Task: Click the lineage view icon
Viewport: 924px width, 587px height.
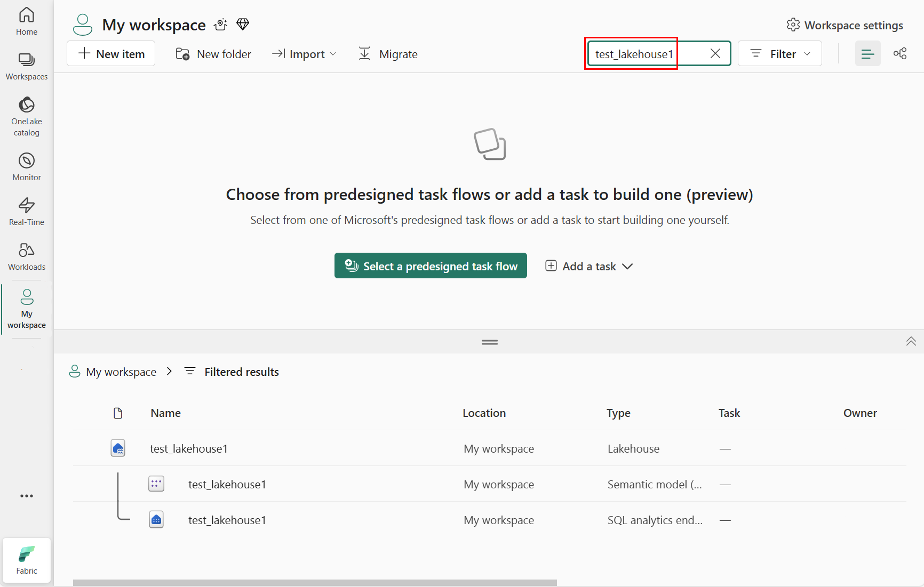Action: 900,54
